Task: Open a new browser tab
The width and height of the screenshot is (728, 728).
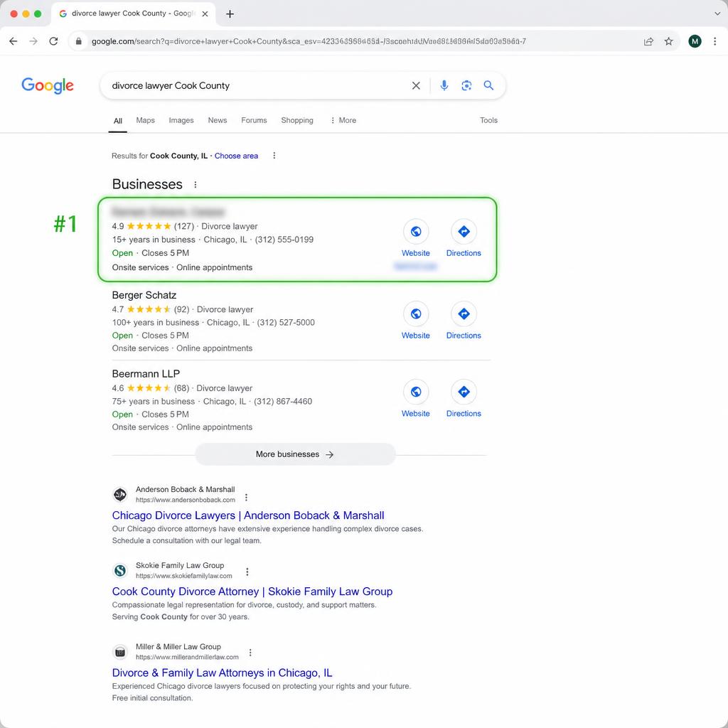Action: [x=230, y=14]
